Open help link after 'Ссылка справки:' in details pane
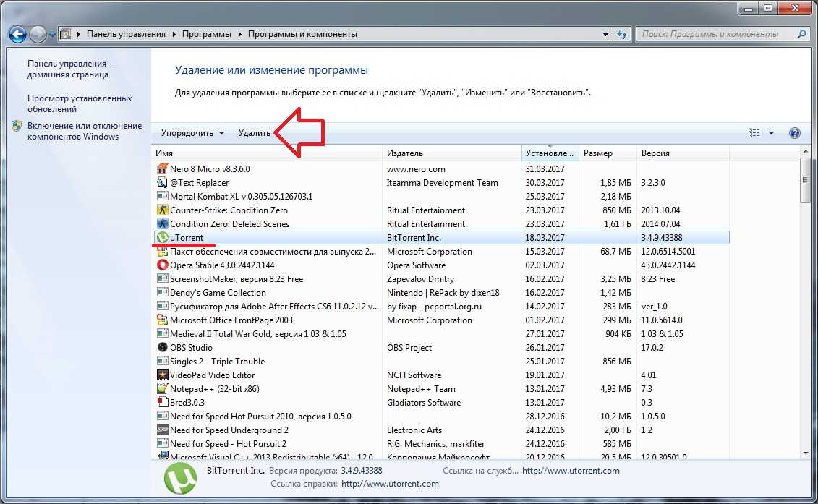Viewport: 818px width, 504px height. pyautogui.click(x=390, y=484)
